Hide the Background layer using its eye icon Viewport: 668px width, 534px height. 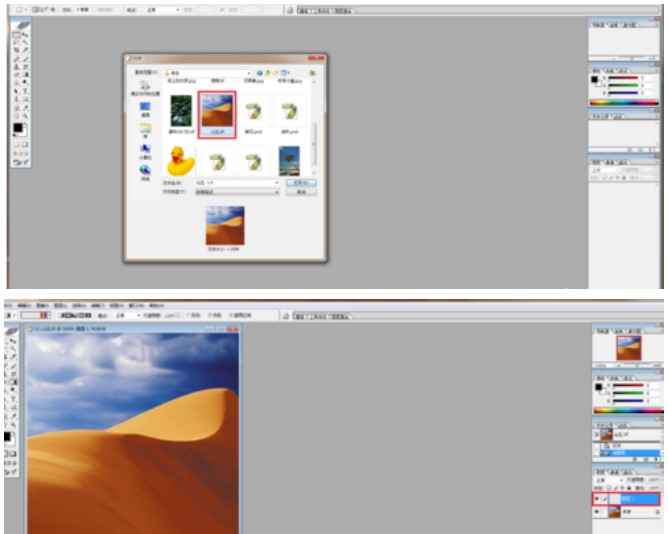(597, 512)
